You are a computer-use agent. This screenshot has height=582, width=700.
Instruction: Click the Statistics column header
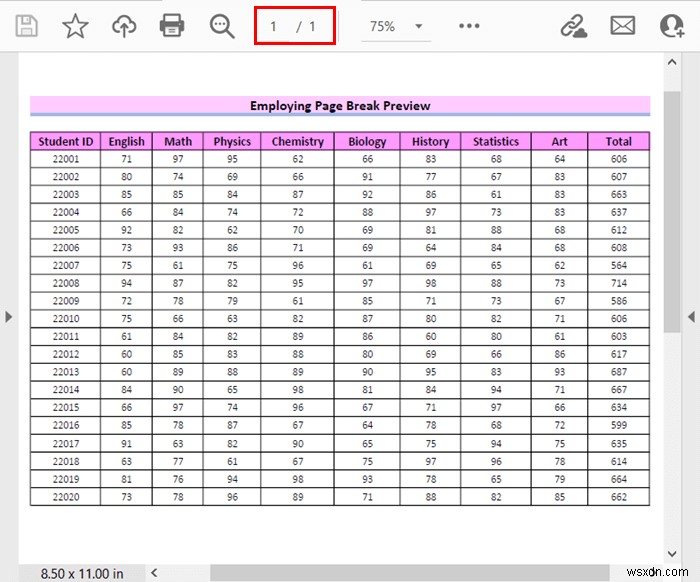click(x=496, y=141)
